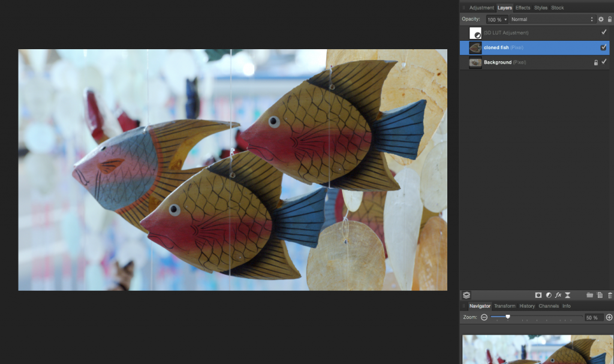The width and height of the screenshot is (614, 364).
Task: Click the stacked layers icon in the Layers footer
Action: click(x=466, y=295)
